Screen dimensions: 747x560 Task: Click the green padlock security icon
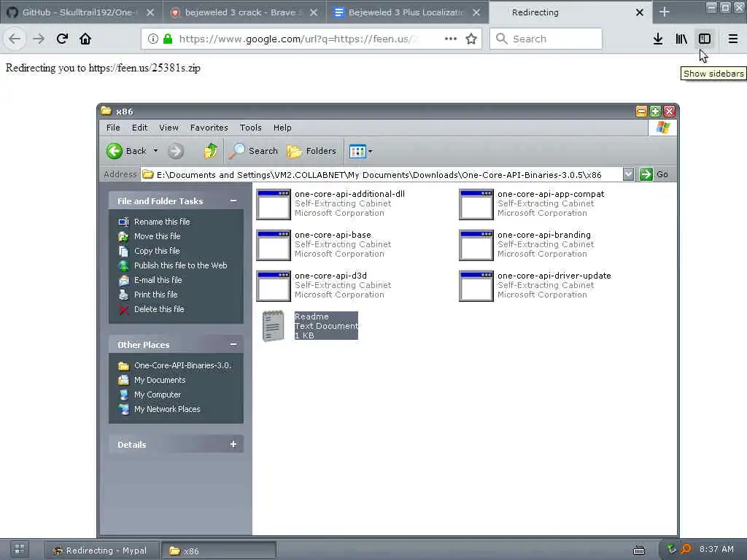167,39
